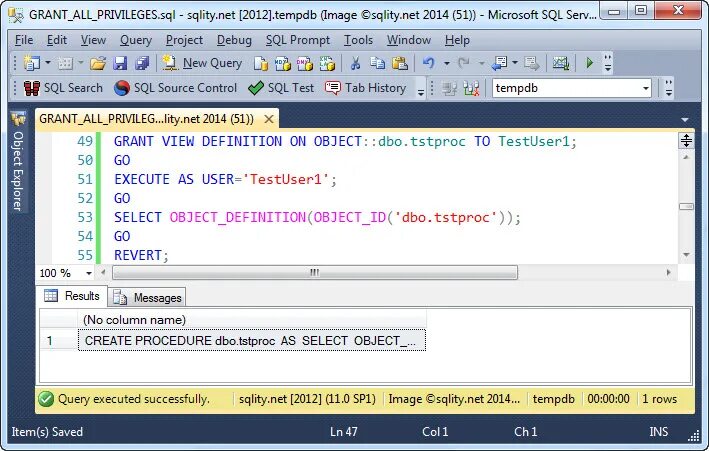Open the tempdb database dropdown
This screenshot has width=709, height=451.
(646, 88)
